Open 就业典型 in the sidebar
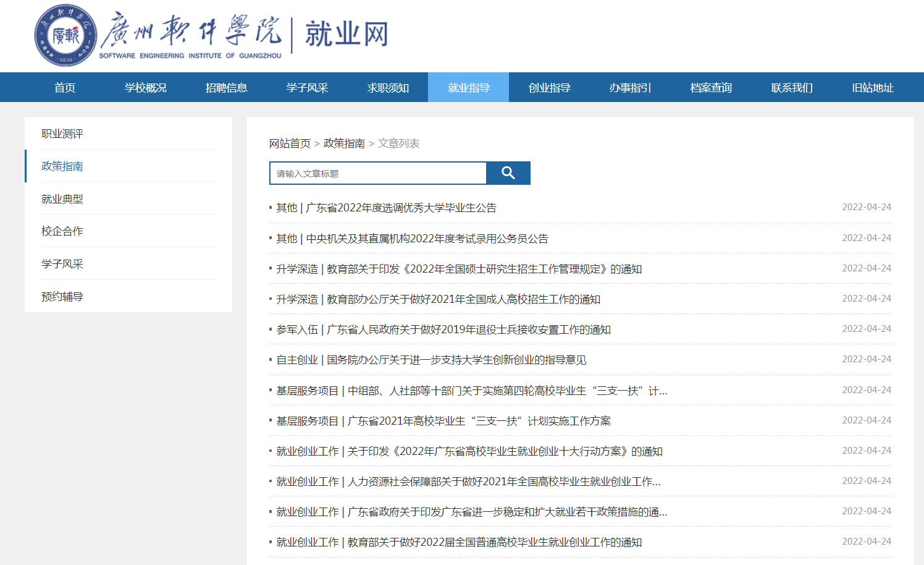This screenshot has height=565, width=924. click(62, 199)
